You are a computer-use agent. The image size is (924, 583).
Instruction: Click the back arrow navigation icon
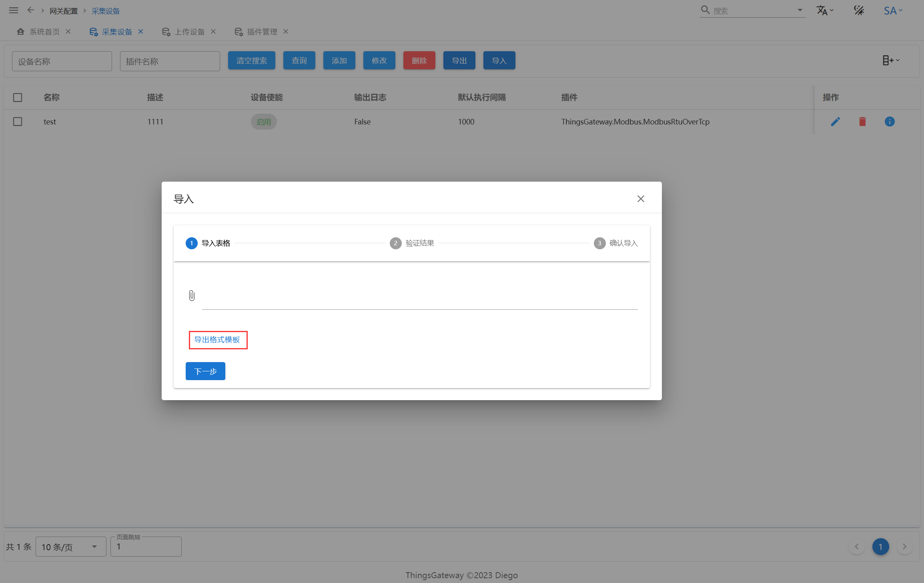coord(30,10)
